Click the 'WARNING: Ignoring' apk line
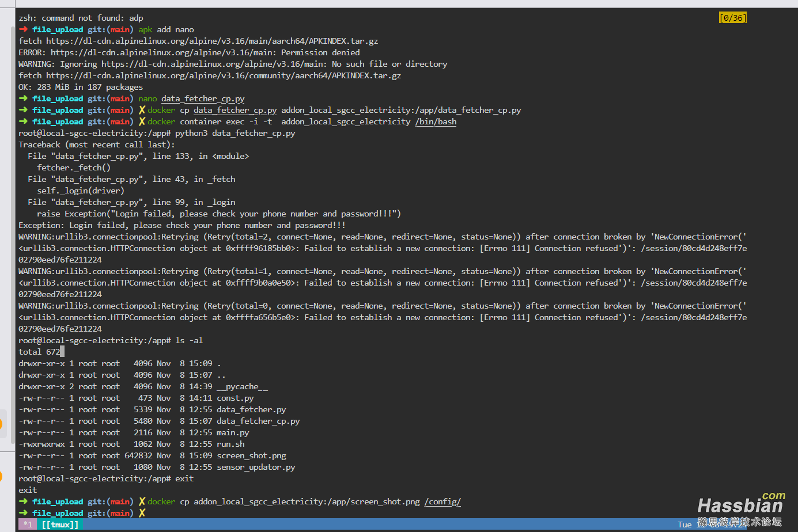 233,64
